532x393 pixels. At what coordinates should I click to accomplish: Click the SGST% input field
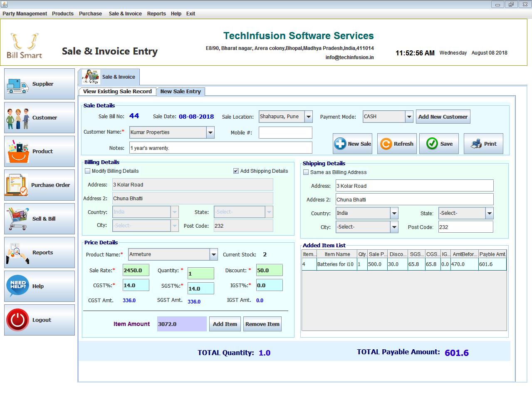tap(201, 289)
